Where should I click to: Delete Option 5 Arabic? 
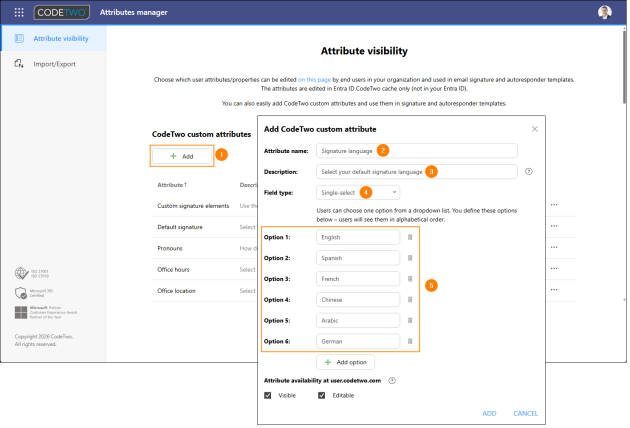tap(410, 320)
